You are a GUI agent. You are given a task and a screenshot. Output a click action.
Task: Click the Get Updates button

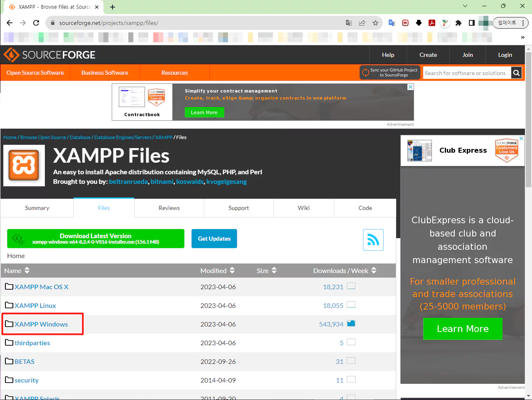pos(214,239)
